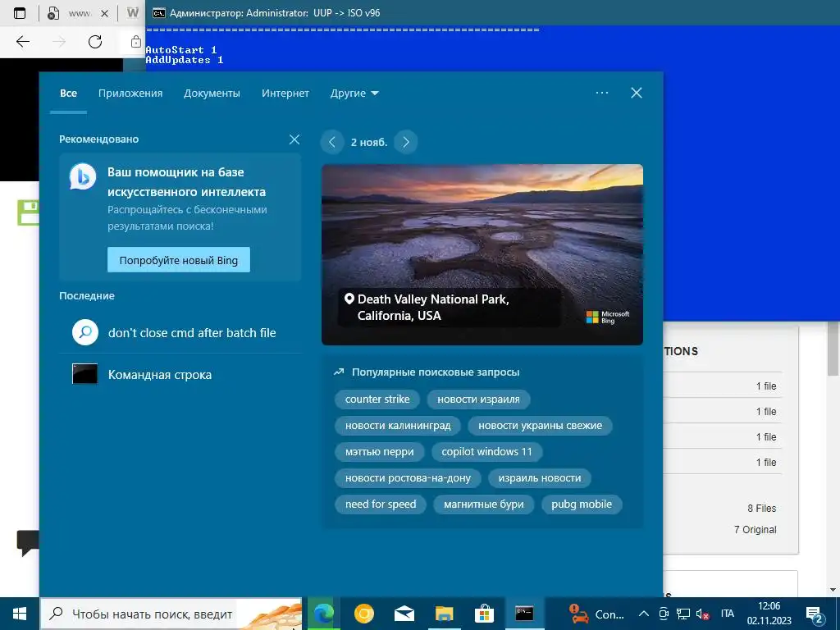This screenshot has width=840, height=630.
Task: Select the Все search tab
Action: [69, 94]
